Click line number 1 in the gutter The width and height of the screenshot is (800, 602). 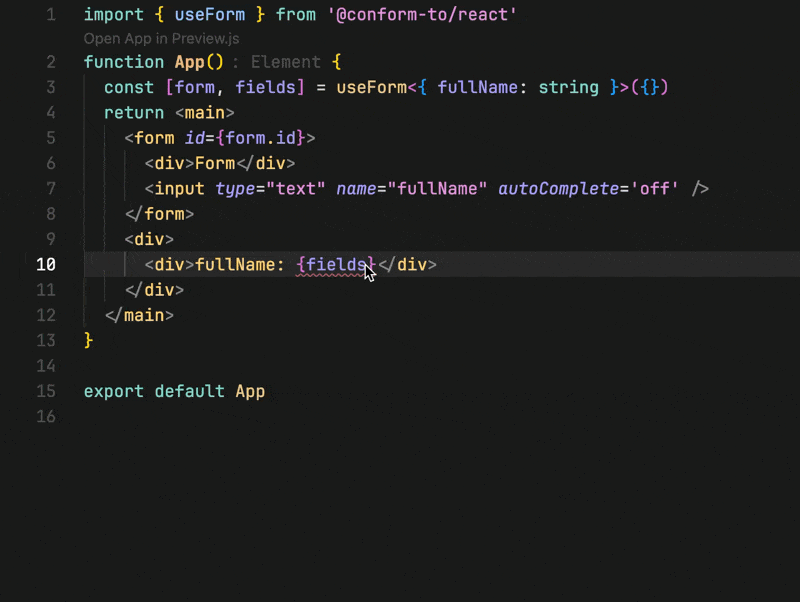51,14
